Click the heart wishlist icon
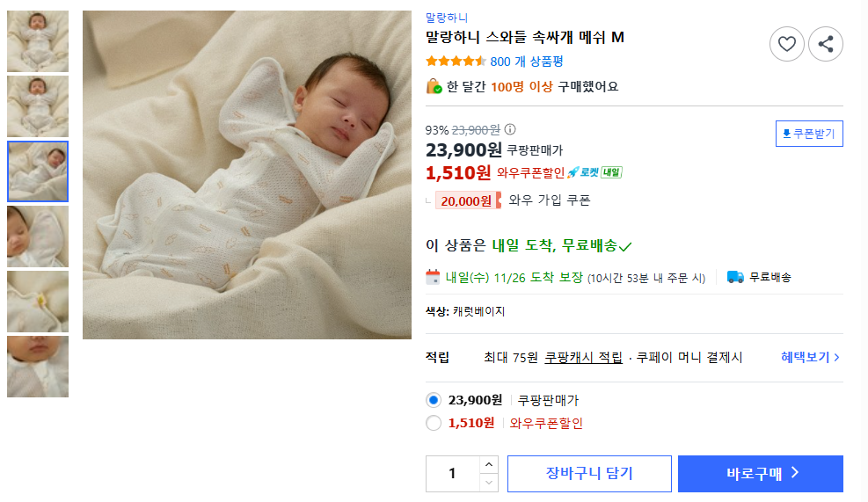Image resolution: width=868 pixels, height=502 pixels. tap(787, 43)
